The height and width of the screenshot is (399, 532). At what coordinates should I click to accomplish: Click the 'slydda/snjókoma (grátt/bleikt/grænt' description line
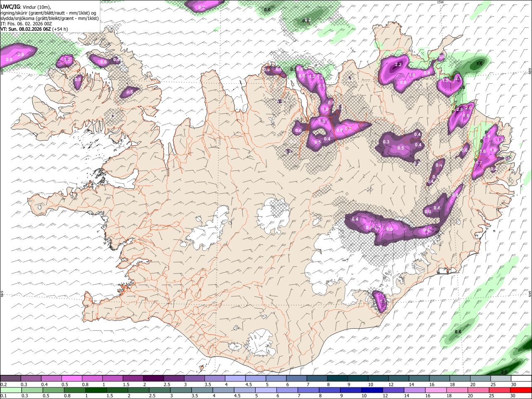coord(49,18)
